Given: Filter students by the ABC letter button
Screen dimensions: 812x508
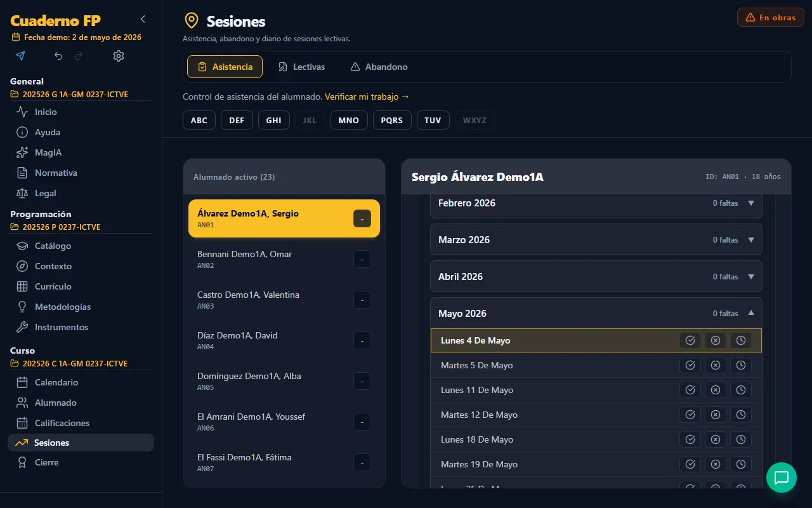Looking at the screenshot, I should (x=199, y=120).
